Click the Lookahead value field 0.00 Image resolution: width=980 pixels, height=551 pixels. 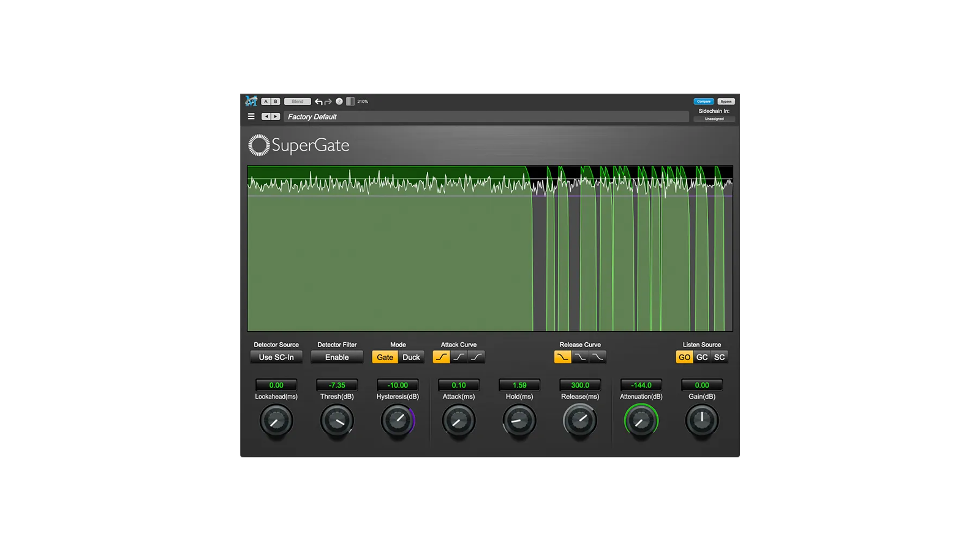tap(276, 385)
